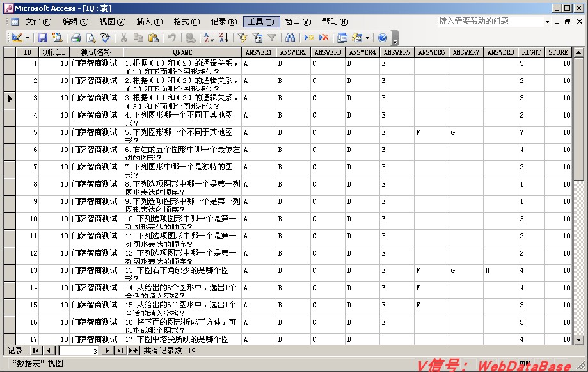
Task: Go to the last record navigation button
Action: point(120,351)
